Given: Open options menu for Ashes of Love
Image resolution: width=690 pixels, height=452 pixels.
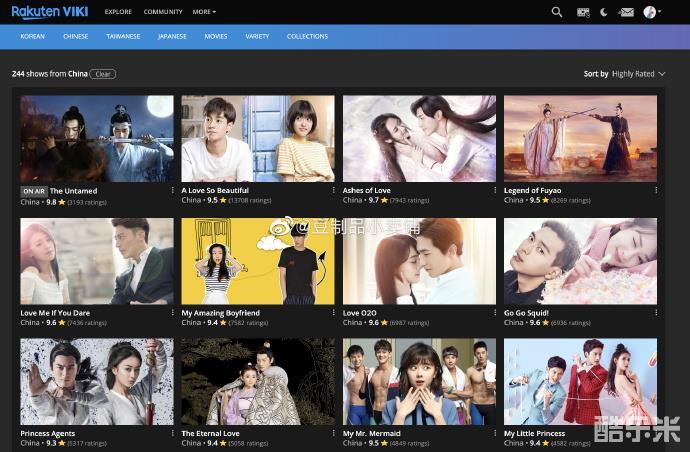Looking at the screenshot, I should (x=495, y=190).
